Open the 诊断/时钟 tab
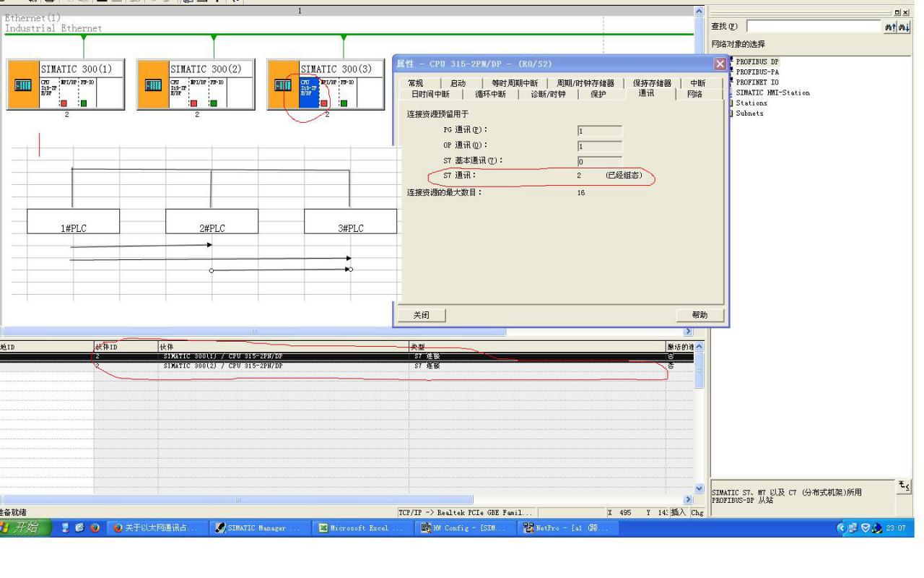 point(548,94)
